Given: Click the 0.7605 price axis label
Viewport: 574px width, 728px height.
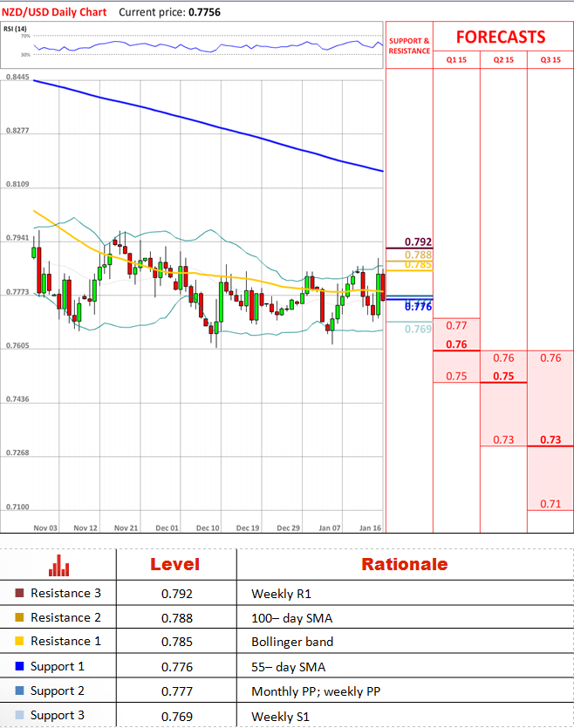Looking at the screenshot, I should point(17,345).
